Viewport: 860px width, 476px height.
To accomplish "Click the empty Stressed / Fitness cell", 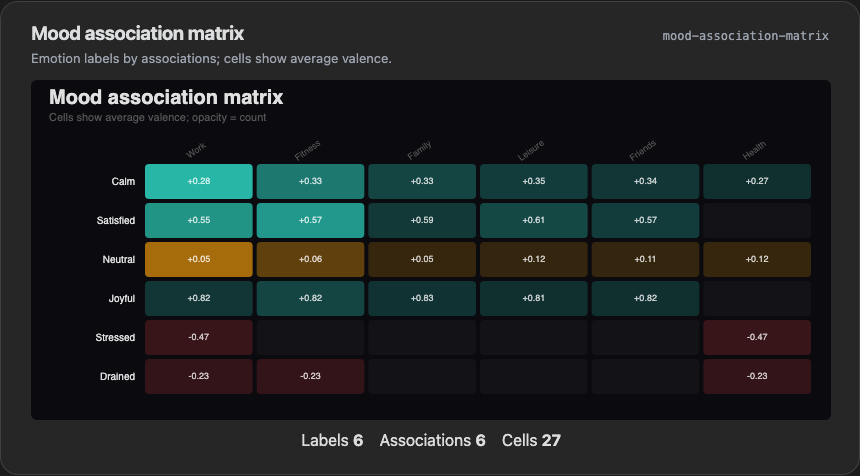I will click(310, 337).
